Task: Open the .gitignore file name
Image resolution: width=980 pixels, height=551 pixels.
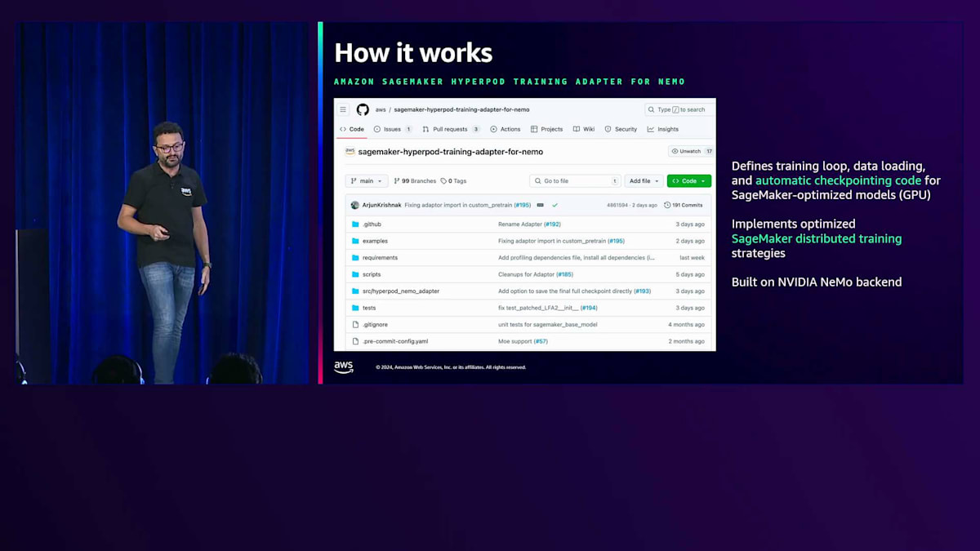Action: pos(375,324)
